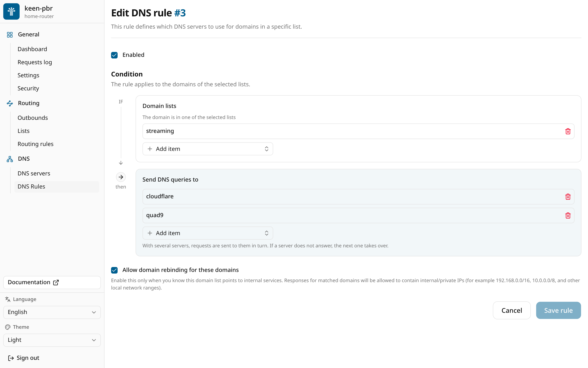Viewport: 588px width, 368px height.
Task: Delete the cloudflare DNS server entry
Action: click(x=568, y=197)
